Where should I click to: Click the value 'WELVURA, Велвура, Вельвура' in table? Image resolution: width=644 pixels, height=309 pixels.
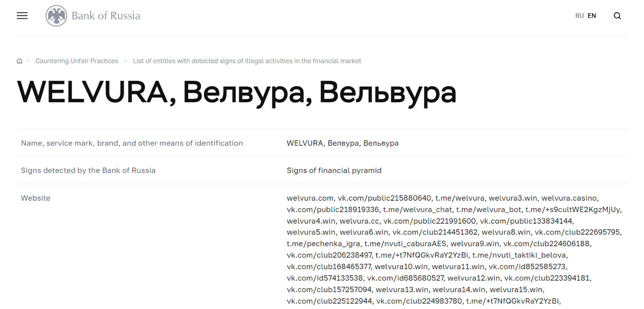point(343,143)
